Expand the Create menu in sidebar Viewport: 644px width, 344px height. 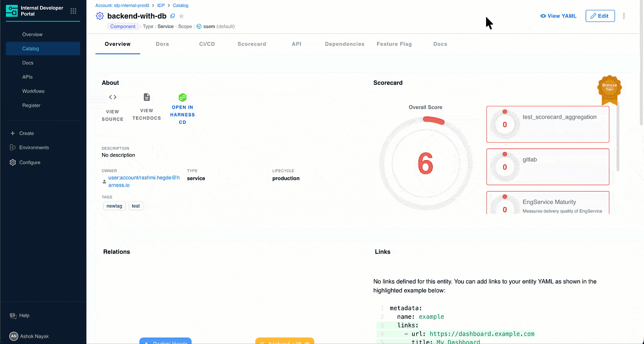coord(26,133)
